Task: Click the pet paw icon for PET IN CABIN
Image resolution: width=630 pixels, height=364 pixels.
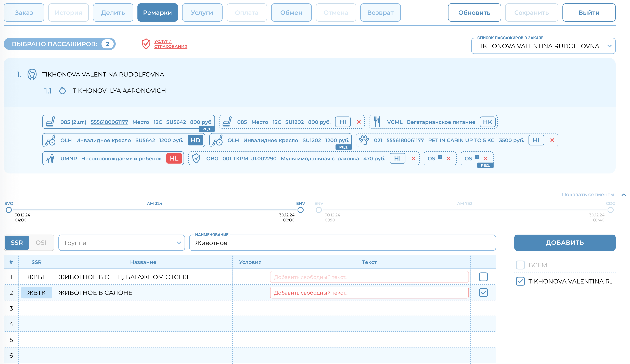Action: coord(364,140)
